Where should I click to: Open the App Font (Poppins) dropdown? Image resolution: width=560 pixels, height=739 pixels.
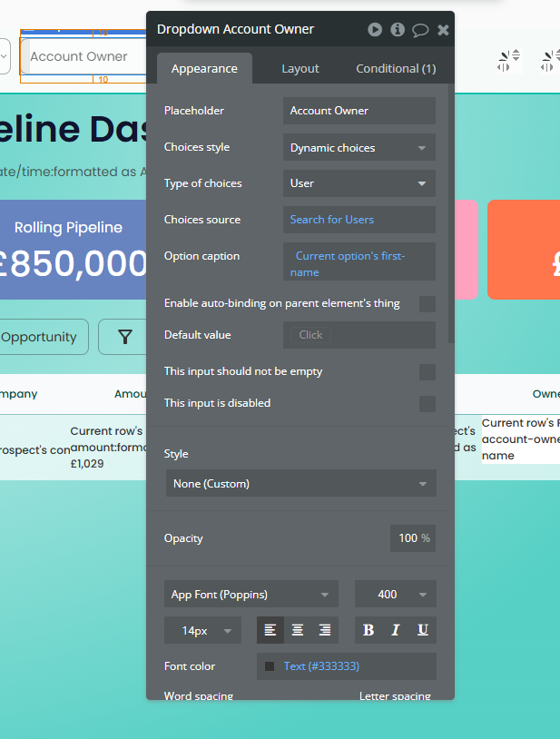point(251,594)
